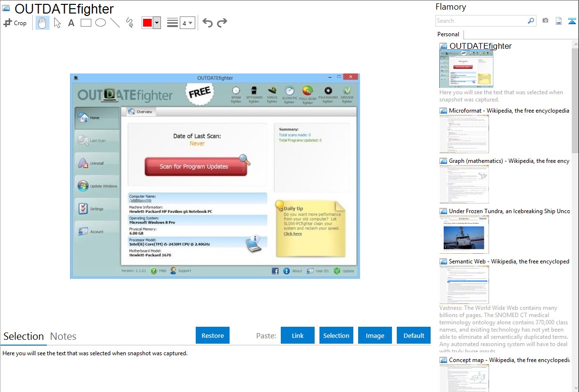Open the OUTDATEfighter snapshot thumbnail
This screenshot has width=579, height=392.
(466, 69)
